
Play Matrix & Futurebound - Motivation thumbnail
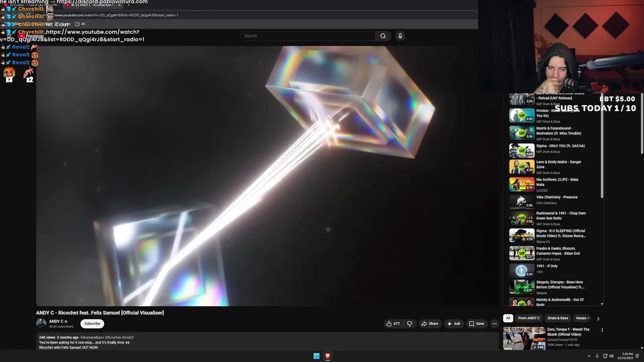pyautogui.click(x=522, y=133)
